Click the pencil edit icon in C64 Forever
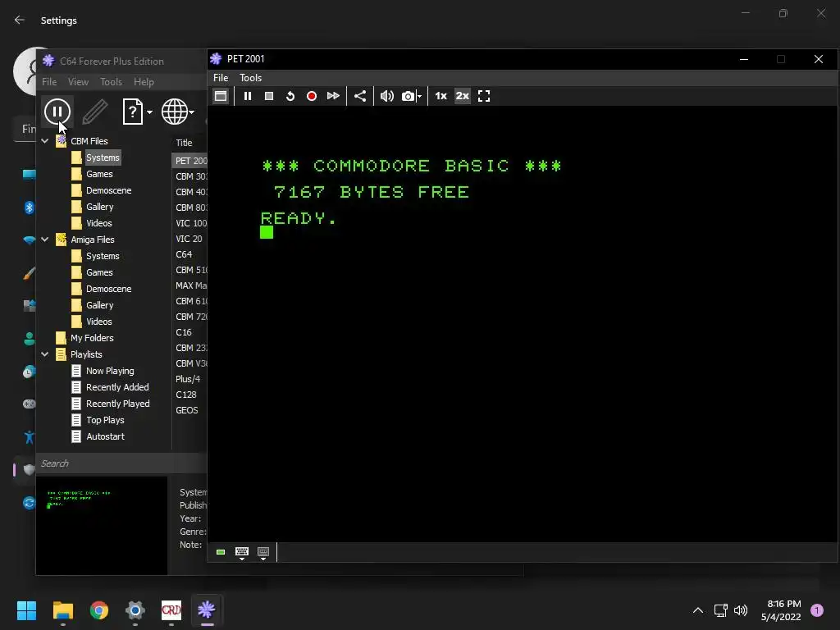The height and width of the screenshot is (630, 840). click(95, 112)
